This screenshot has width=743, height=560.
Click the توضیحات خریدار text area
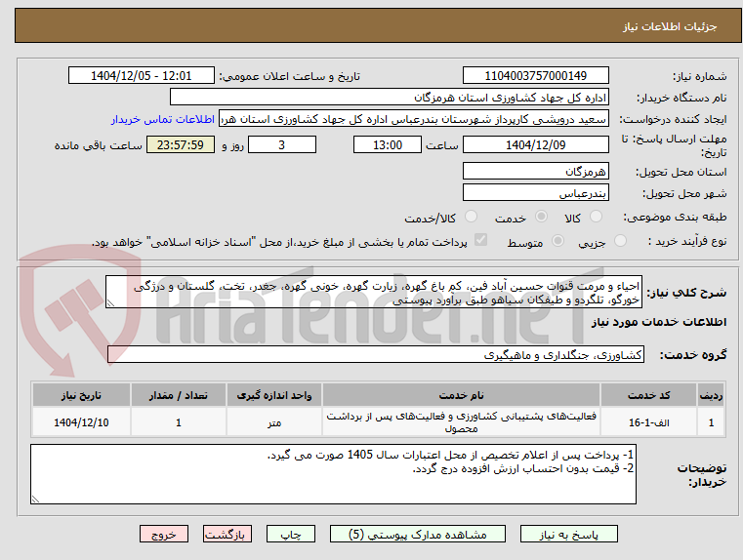[333, 474]
